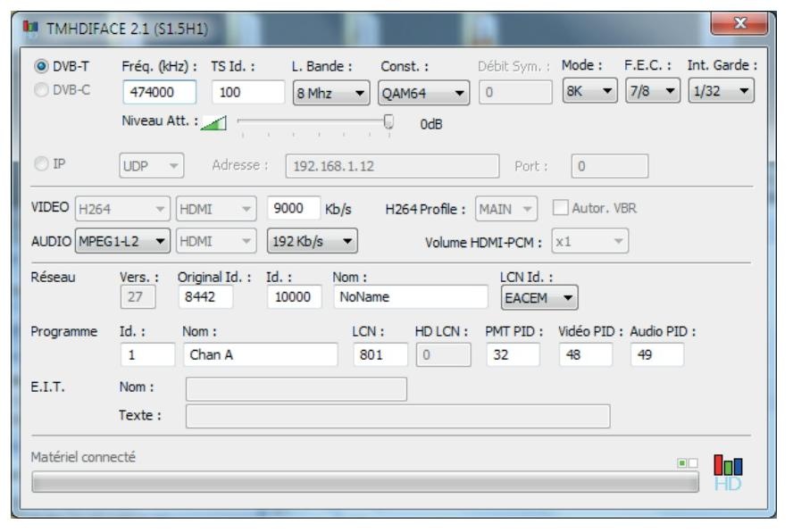Open the VIDEO H264 codec dropdown

[x=122, y=209]
